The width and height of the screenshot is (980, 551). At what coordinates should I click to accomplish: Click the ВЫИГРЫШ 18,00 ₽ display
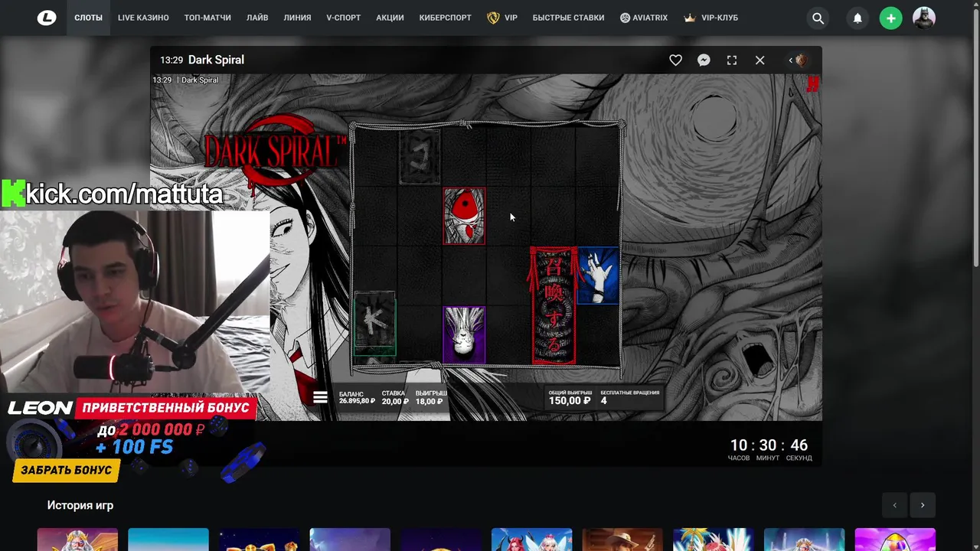point(431,397)
